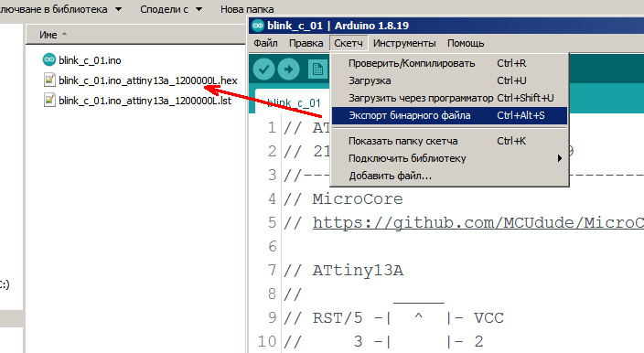The height and width of the screenshot is (353, 644).
Task: Click line number 10 in the editor
Action: 267,341
